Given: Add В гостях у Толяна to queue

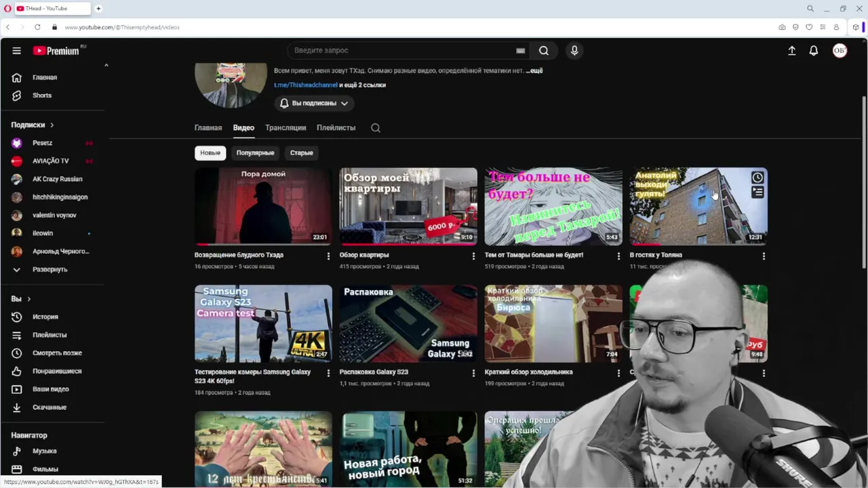Looking at the screenshot, I should pyautogui.click(x=757, y=193).
